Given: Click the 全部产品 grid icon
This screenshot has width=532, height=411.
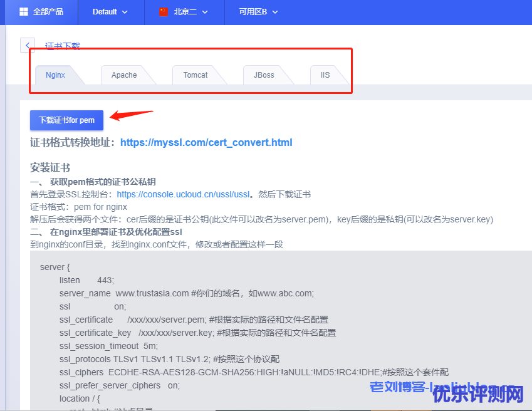Looking at the screenshot, I should click(x=24, y=12).
